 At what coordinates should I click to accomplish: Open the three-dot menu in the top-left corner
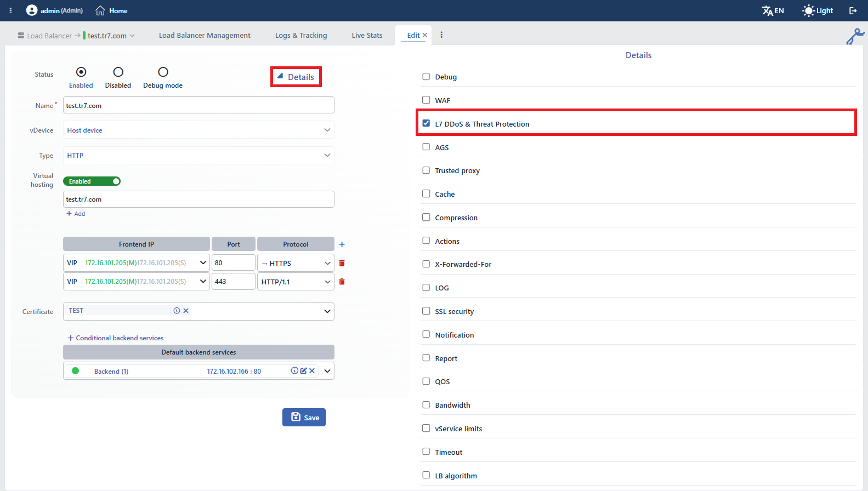pos(10,10)
